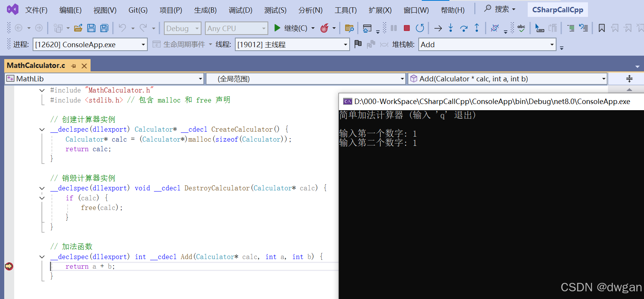Click the Uncomment selected lines icon
644x299 pixels.
pos(584,28)
